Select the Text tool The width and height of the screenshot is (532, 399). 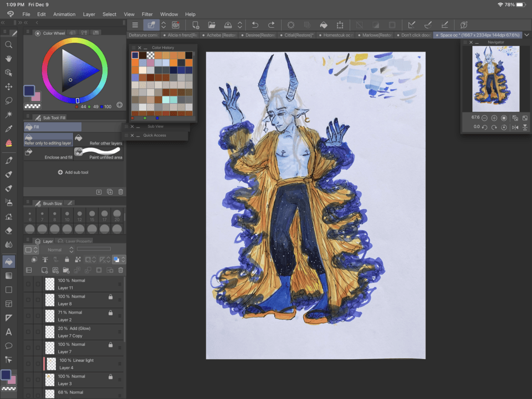pos(9,332)
